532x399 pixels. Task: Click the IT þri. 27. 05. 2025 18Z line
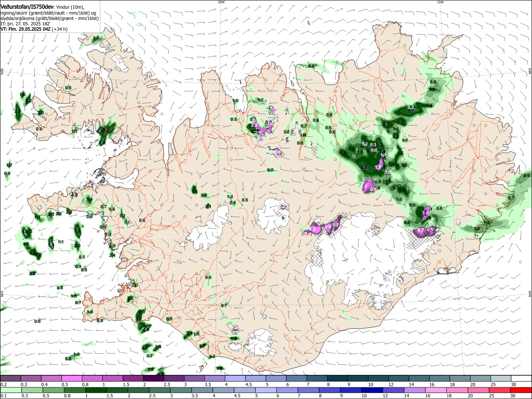[x=25, y=24]
